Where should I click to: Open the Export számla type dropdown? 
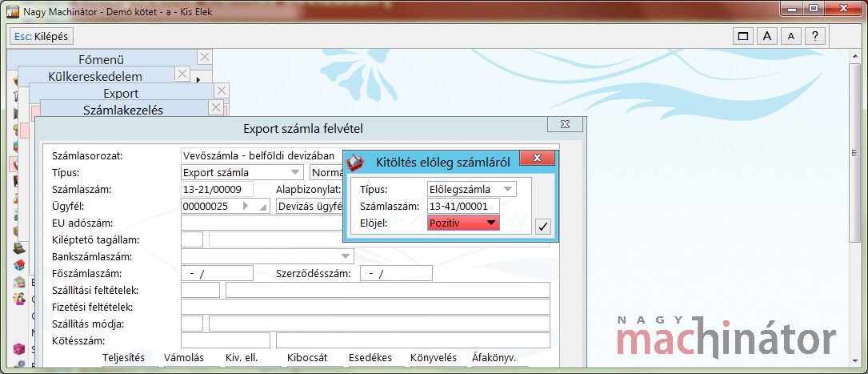(242, 172)
